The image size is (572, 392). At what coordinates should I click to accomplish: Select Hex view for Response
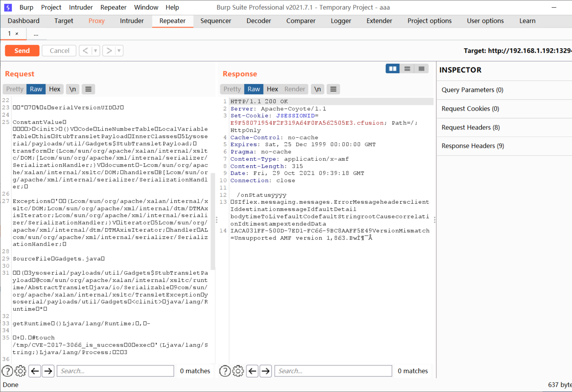click(272, 89)
